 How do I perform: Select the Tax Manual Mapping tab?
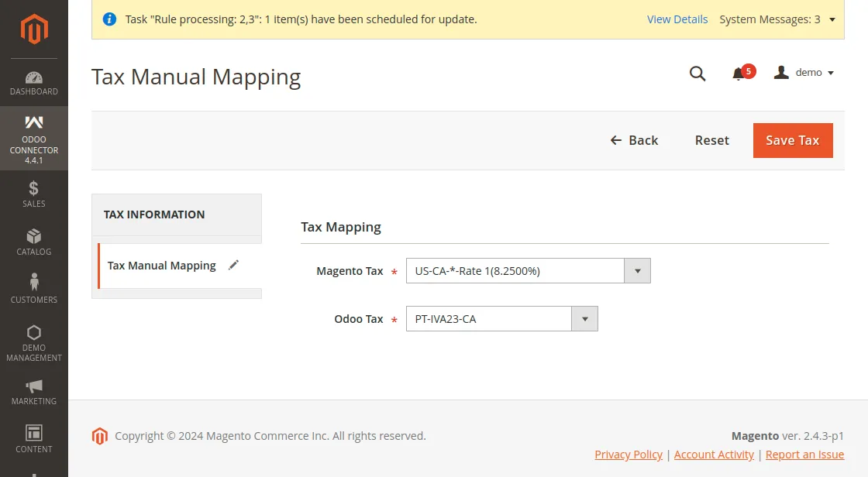tap(161, 265)
